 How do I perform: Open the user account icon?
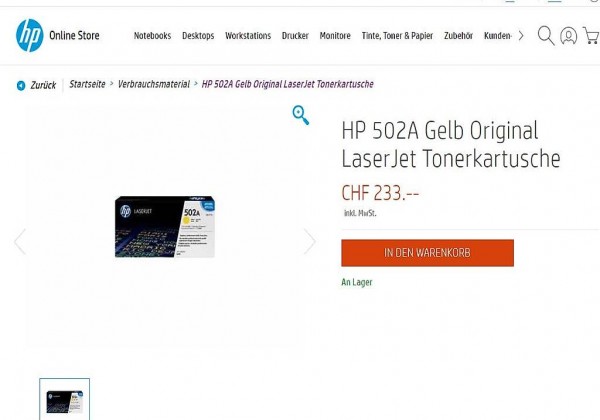coord(569,36)
